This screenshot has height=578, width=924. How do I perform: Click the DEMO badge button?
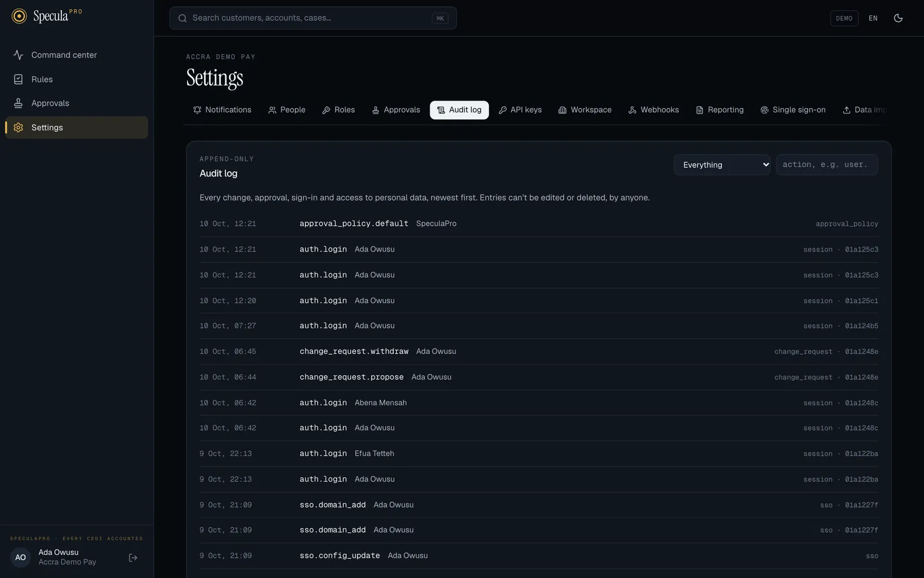844,18
